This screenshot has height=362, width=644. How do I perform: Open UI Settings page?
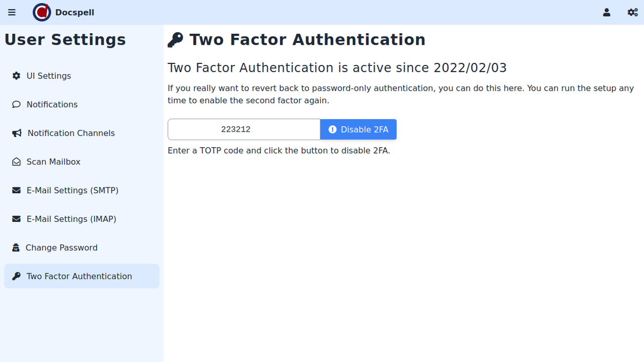[x=49, y=76]
